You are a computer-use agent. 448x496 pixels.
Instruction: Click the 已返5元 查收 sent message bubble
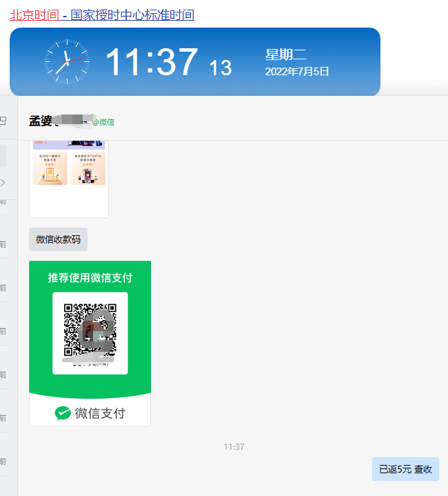(405, 469)
